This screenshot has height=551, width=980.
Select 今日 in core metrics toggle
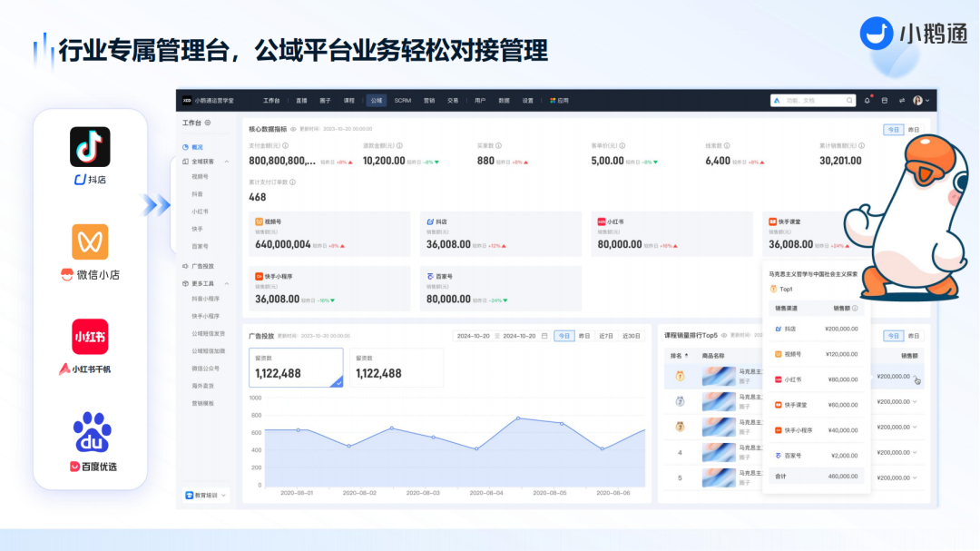(x=893, y=130)
